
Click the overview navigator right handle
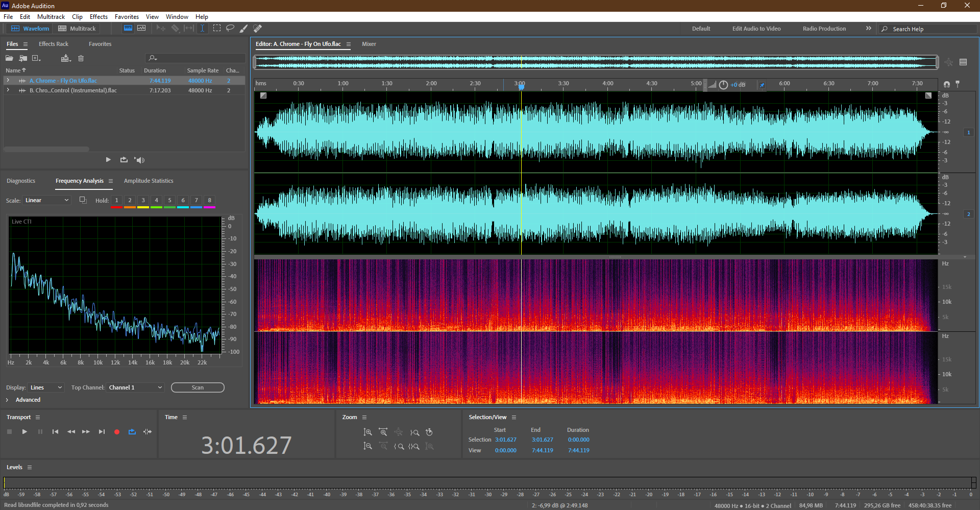[x=937, y=62]
